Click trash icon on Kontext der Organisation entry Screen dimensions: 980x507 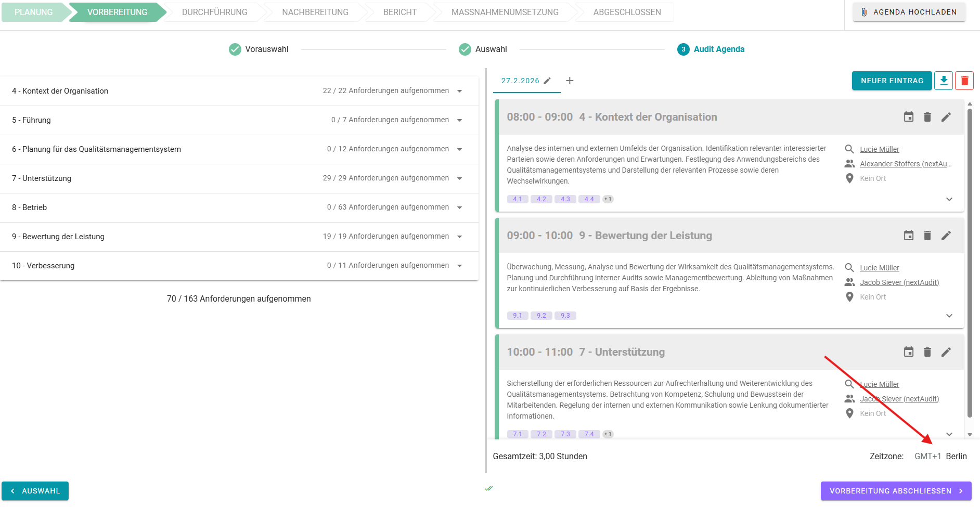click(927, 117)
